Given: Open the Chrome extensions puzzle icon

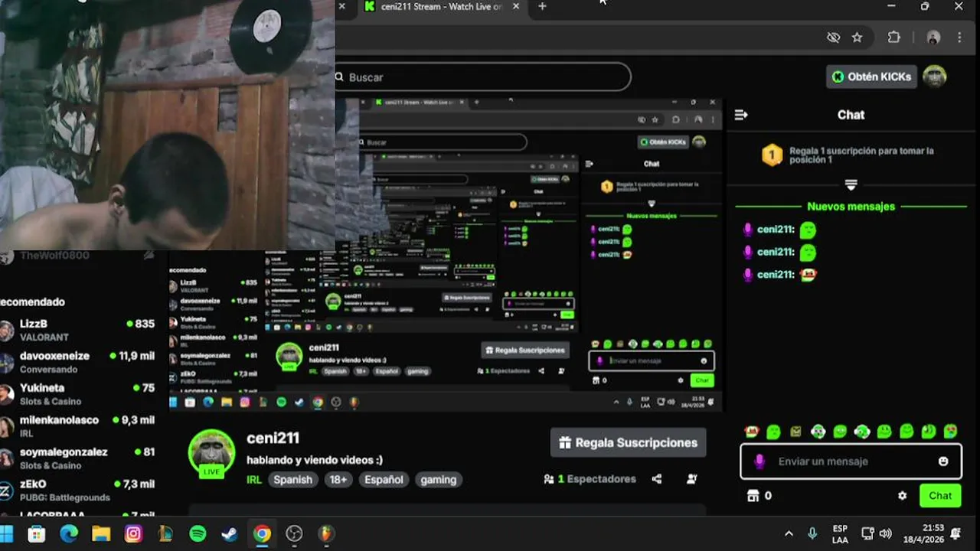Looking at the screenshot, I should point(893,37).
